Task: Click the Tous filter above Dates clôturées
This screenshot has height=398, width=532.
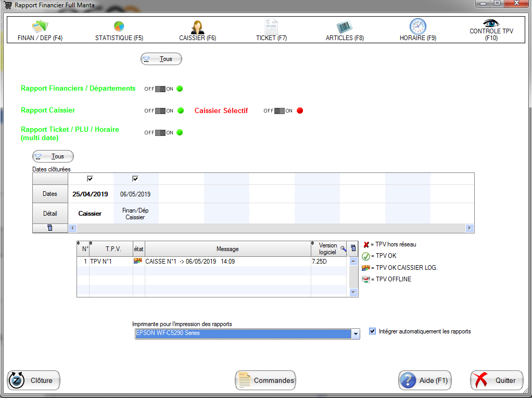Action: click(x=53, y=156)
